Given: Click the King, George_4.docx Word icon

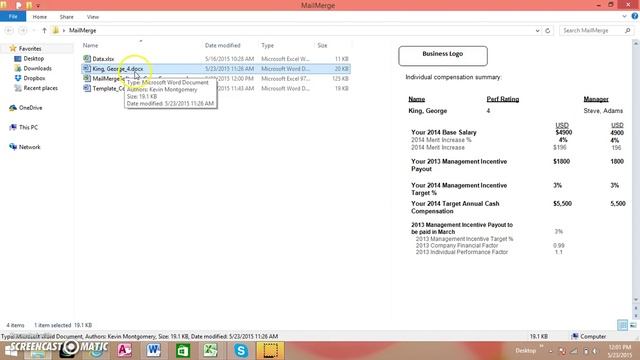Looking at the screenshot, I should (87, 69).
